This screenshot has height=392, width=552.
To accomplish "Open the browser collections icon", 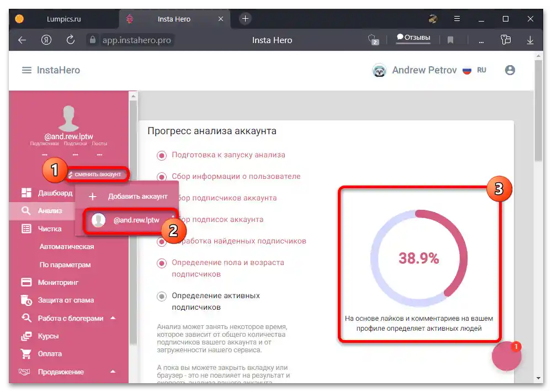I will (x=506, y=40).
